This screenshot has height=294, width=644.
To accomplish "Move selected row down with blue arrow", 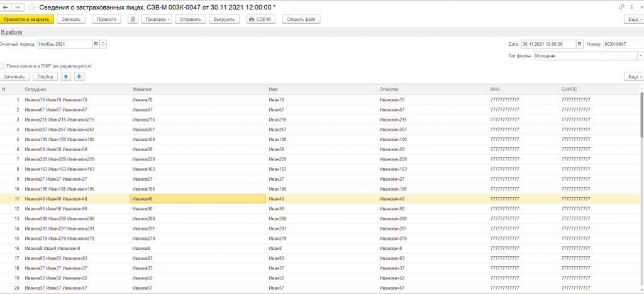I will tap(79, 76).
